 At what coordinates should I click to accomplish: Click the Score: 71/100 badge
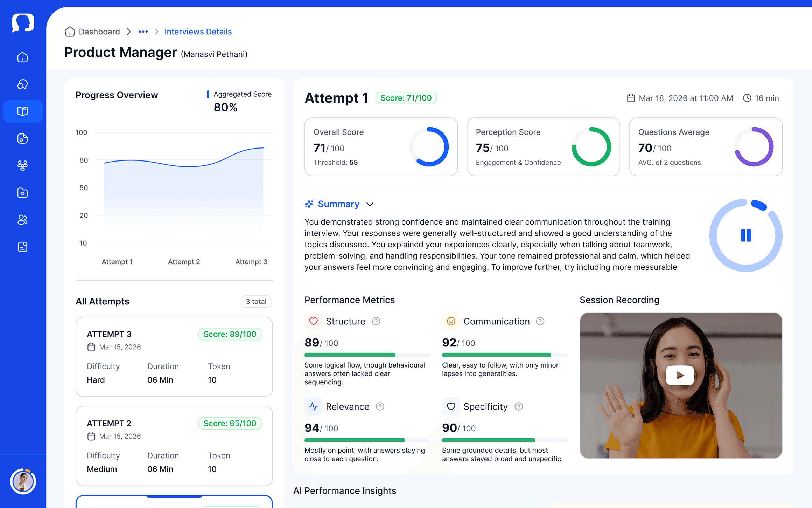pyautogui.click(x=406, y=98)
